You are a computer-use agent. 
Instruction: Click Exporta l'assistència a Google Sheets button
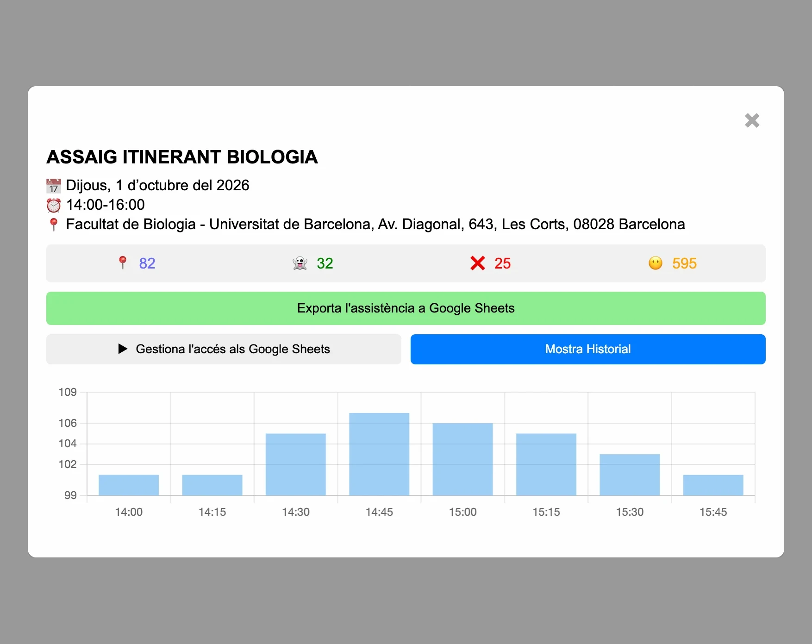(x=406, y=308)
